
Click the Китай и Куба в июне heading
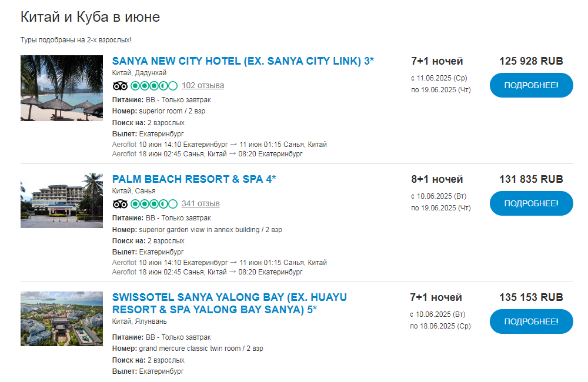tap(91, 17)
